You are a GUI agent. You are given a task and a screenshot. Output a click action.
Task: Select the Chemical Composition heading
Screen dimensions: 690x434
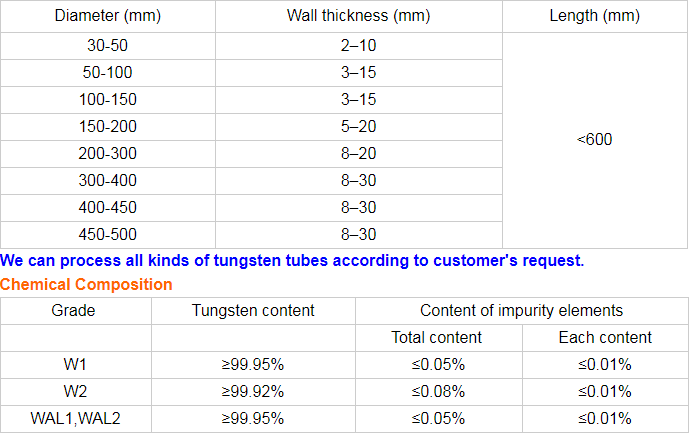pos(86,285)
